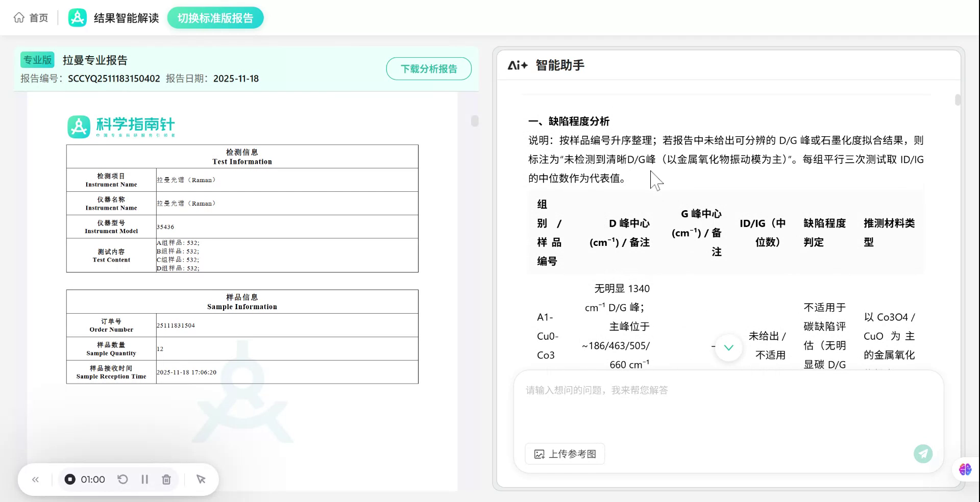980x502 pixels.
Task: Delete the recording with the trash icon
Action: (x=166, y=479)
